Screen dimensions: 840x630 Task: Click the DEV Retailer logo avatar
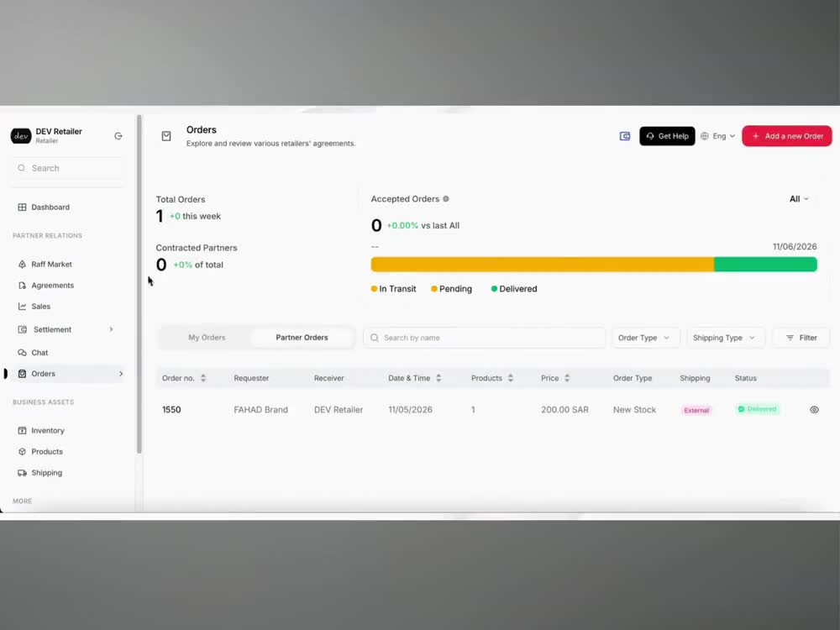pos(21,136)
